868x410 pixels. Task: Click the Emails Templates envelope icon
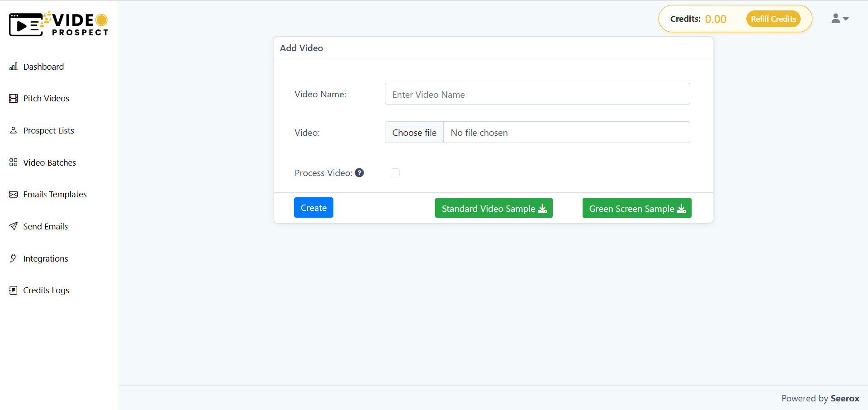click(x=14, y=194)
